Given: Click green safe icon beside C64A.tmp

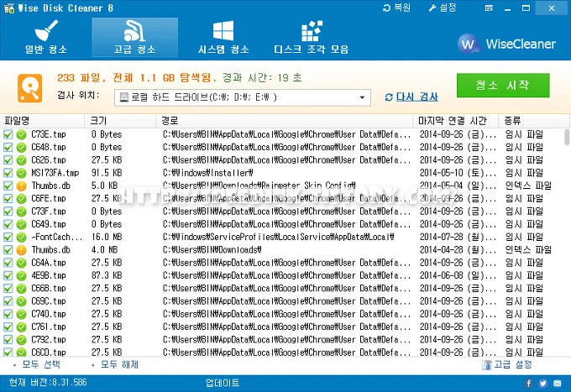Looking at the screenshot, I should (22, 263).
